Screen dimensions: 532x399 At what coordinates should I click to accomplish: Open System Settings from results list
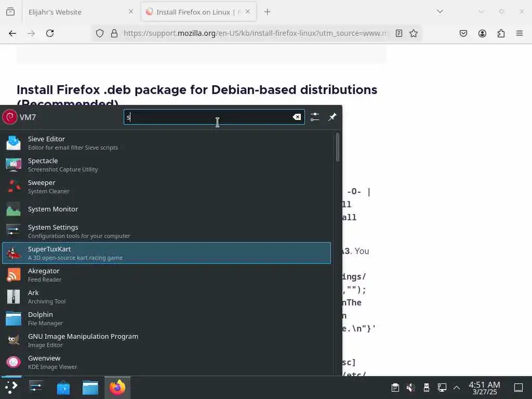166,231
